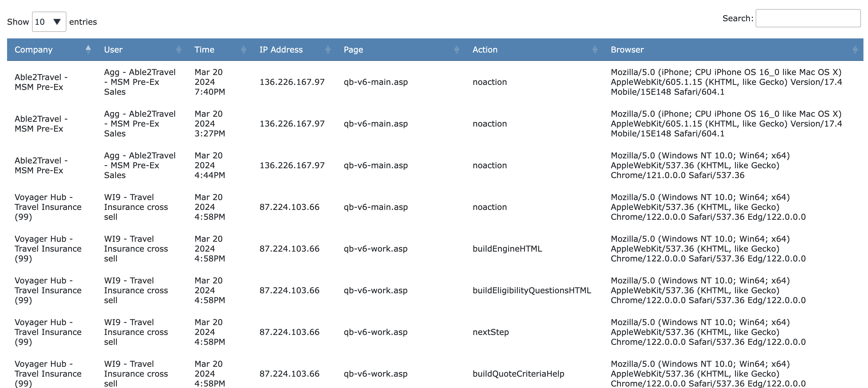The width and height of the screenshot is (868, 388).
Task: Sort by the Time column header
Action: [219, 50]
